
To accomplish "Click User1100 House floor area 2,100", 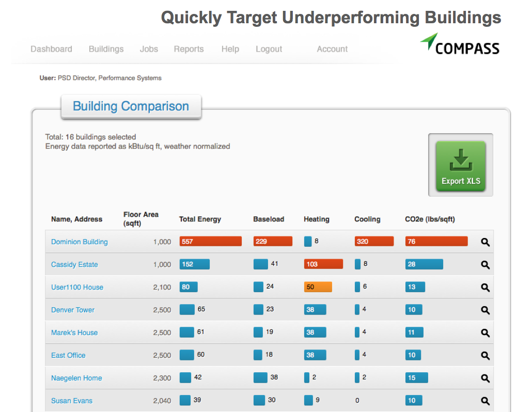I will click(162, 287).
